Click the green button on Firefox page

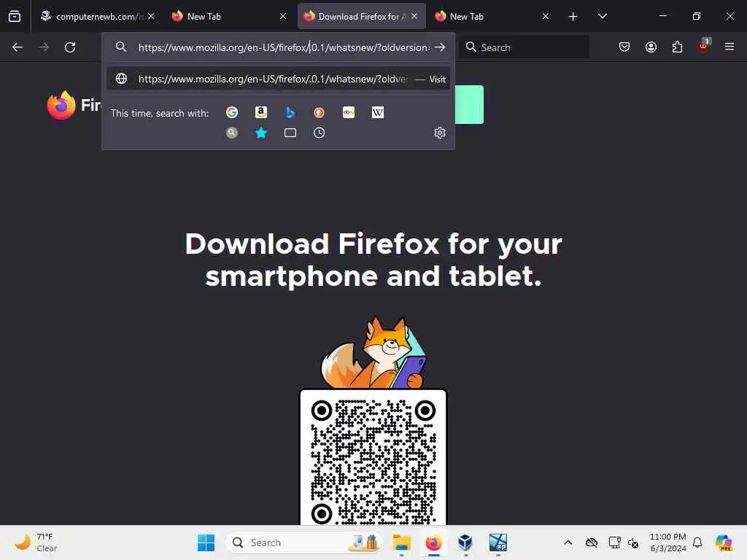coord(469,105)
